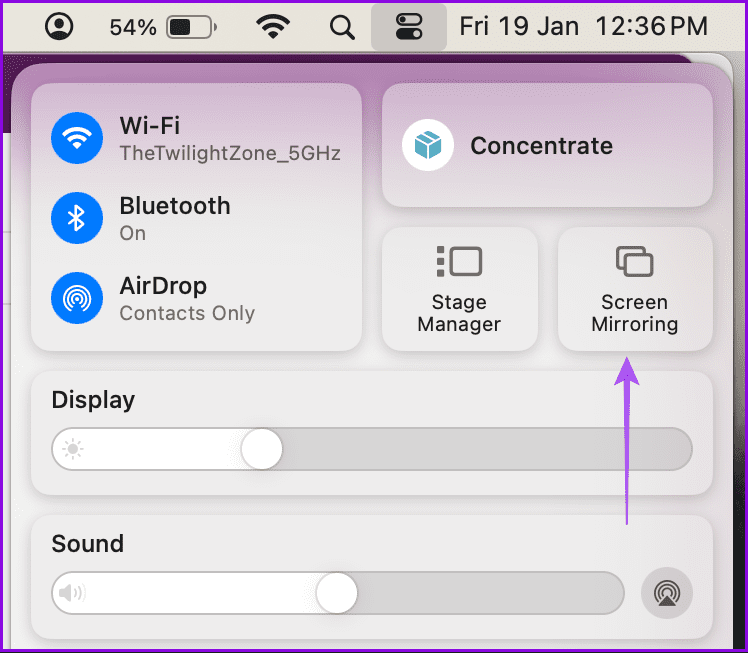Enable Stage Manager tile
Screen dimensions: 748x653
pos(459,289)
